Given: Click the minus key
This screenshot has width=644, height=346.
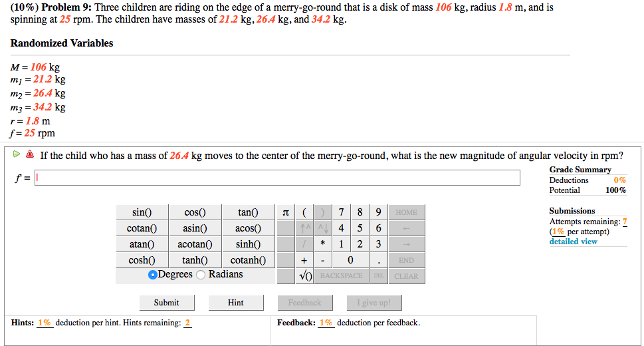Looking at the screenshot, I should [x=323, y=260].
